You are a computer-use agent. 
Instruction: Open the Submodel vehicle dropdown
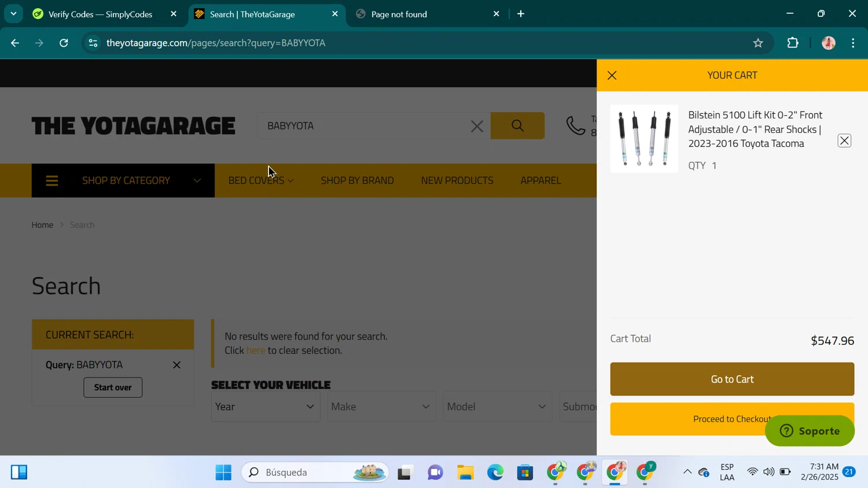point(578,406)
